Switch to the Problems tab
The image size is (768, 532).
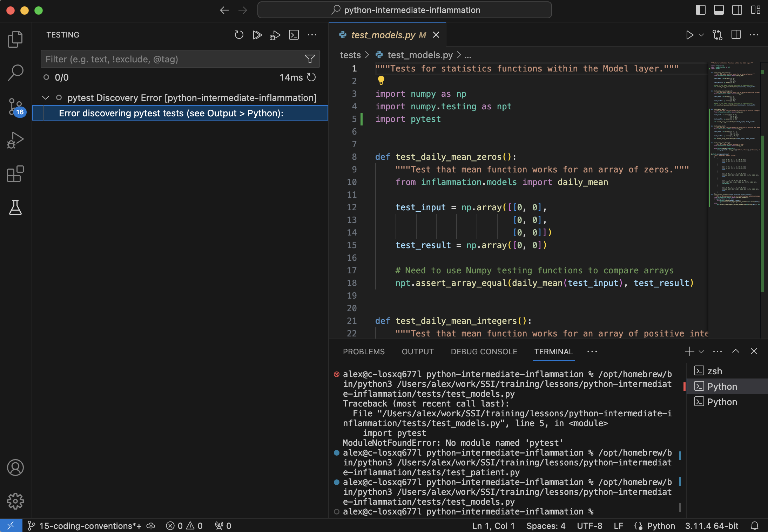tap(363, 352)
